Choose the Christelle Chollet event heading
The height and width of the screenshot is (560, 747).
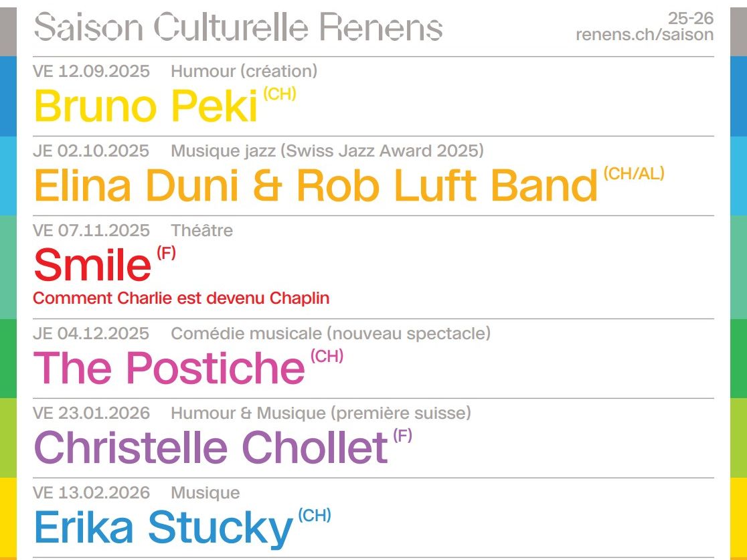[211, 447]
